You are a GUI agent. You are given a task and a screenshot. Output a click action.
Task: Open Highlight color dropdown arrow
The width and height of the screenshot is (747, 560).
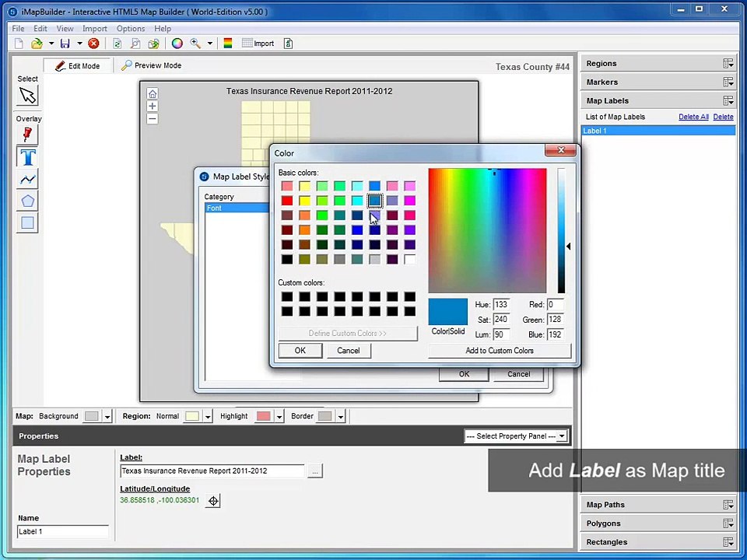tap(279, 417)
